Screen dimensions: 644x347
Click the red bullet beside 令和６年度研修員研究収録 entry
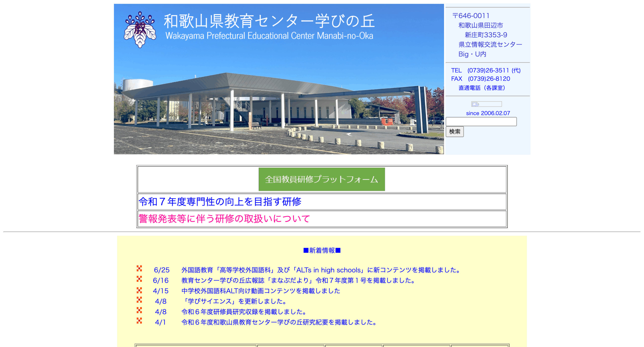coord(139,310)
